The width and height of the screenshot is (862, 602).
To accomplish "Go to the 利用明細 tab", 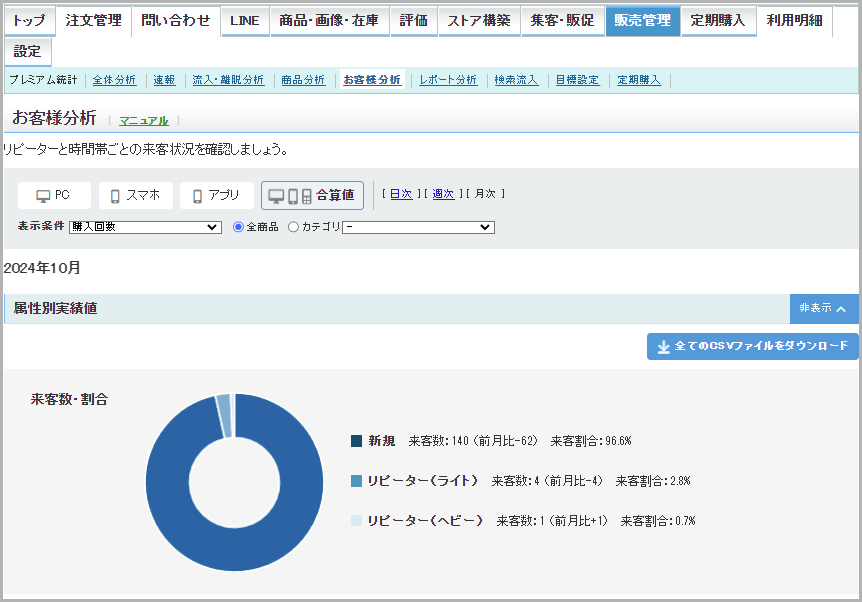I will coord(795,21).
